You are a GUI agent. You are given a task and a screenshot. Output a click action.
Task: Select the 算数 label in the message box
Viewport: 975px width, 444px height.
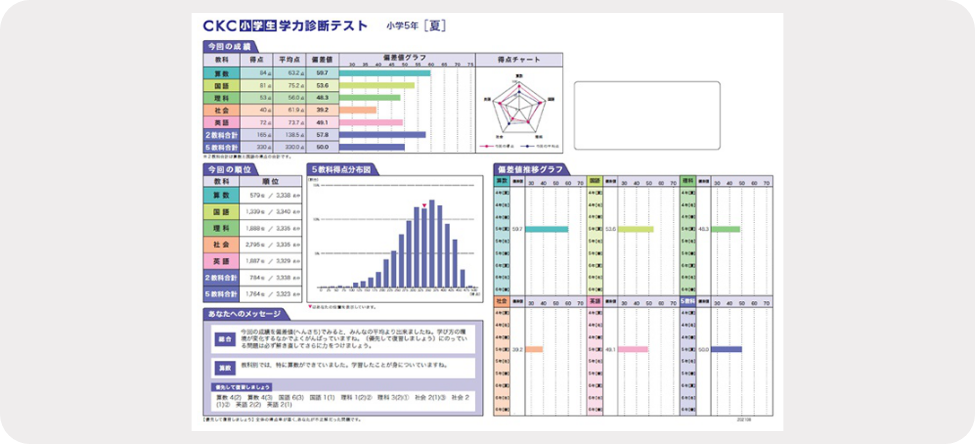[x=223, y=367]
